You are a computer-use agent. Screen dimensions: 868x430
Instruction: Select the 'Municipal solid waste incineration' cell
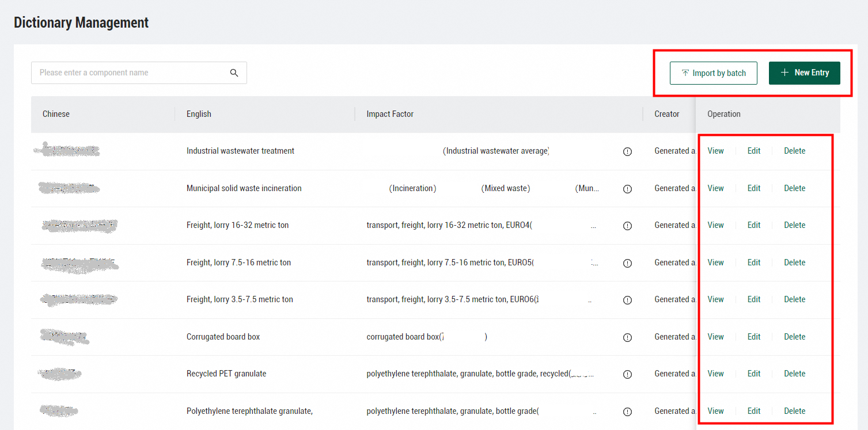244,188
